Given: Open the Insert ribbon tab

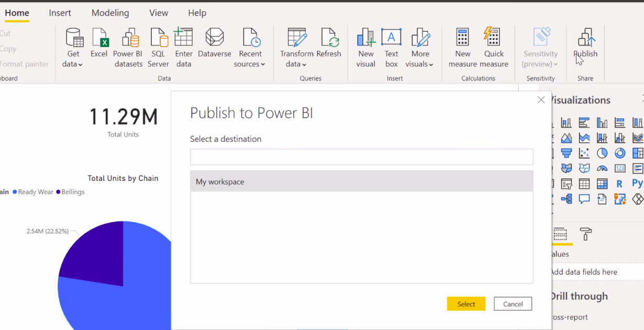Looking at the screenshot, I should click(x=60, y=13).
